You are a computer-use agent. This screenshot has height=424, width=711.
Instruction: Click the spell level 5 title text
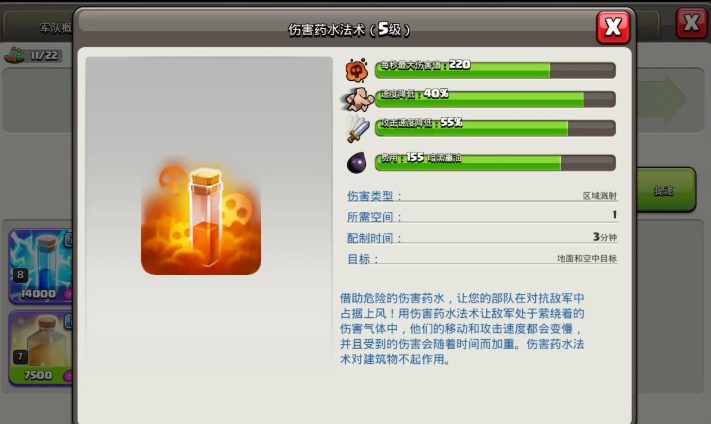click(349, 30)
